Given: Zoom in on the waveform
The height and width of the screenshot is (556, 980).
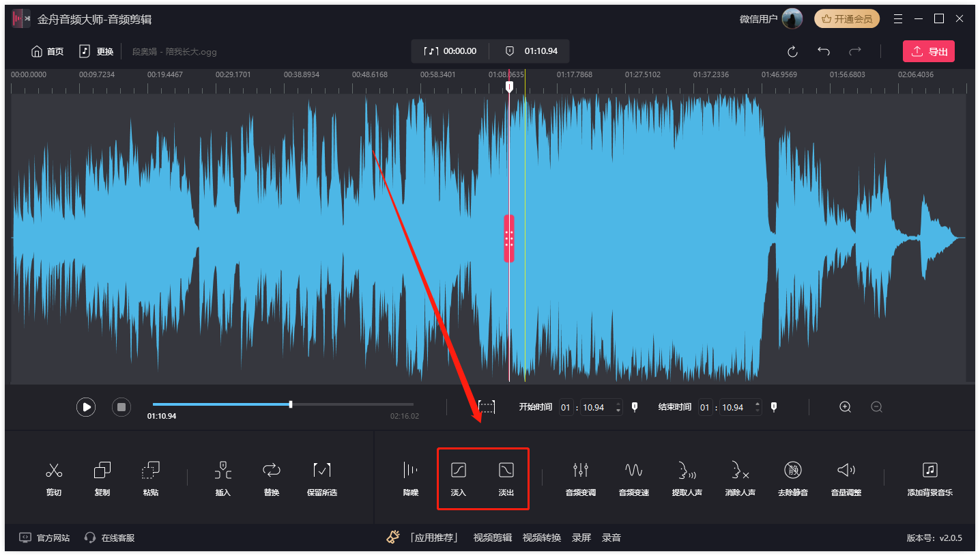Looking at the screenshot, I should (x=846, y=407).
